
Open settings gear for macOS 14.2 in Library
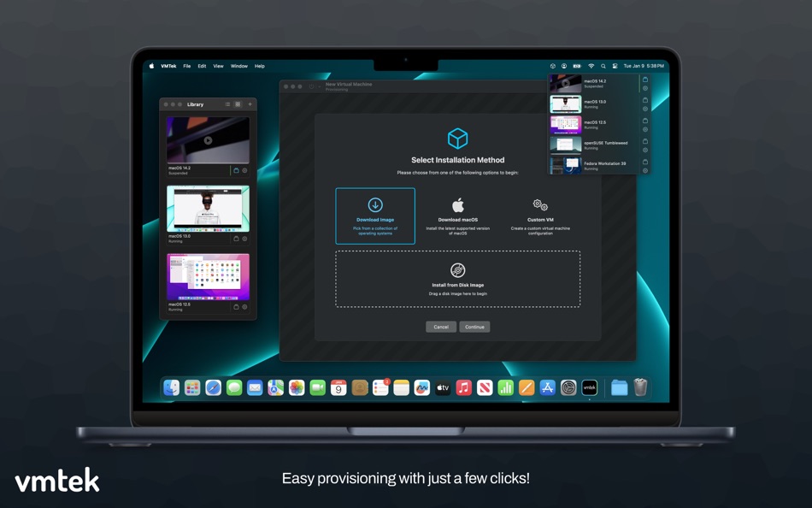tap(245, 170)
